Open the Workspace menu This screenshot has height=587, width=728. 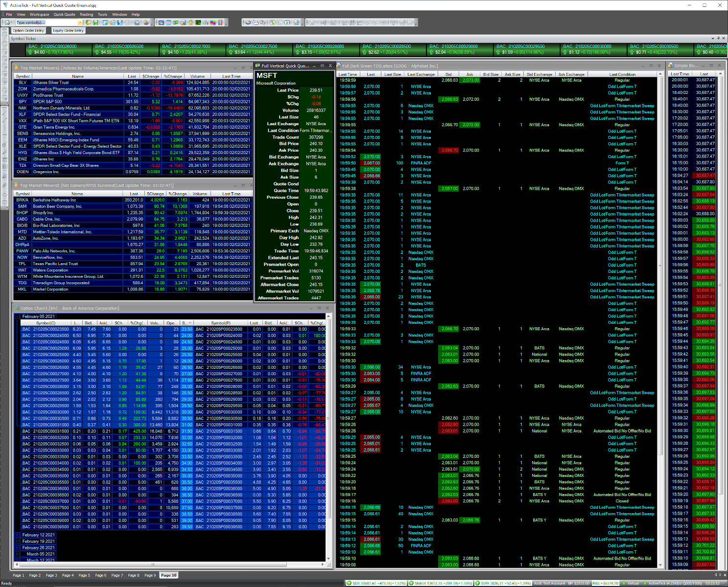(x=39, y=15)
